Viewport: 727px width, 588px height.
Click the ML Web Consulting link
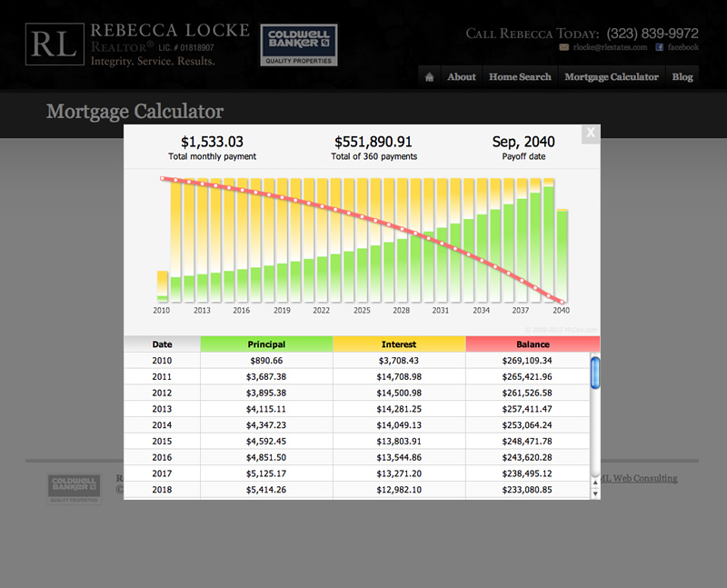(x=639, y=479)
